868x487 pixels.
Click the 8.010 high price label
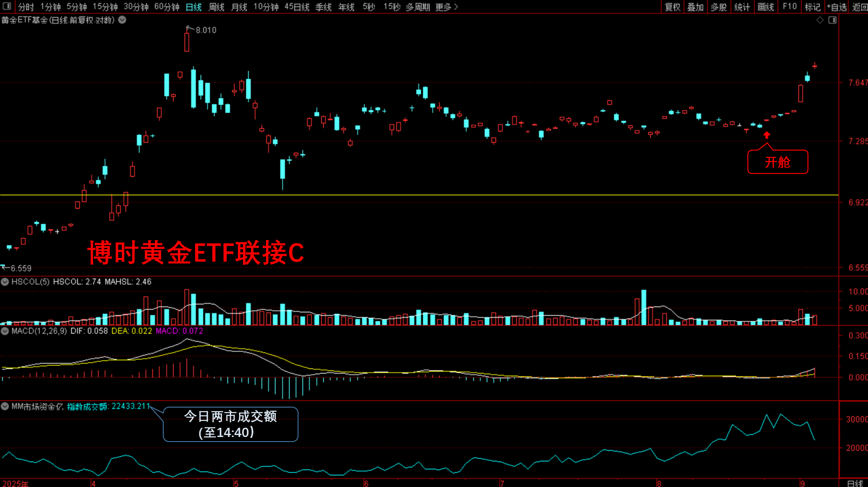tap(206, 30)
